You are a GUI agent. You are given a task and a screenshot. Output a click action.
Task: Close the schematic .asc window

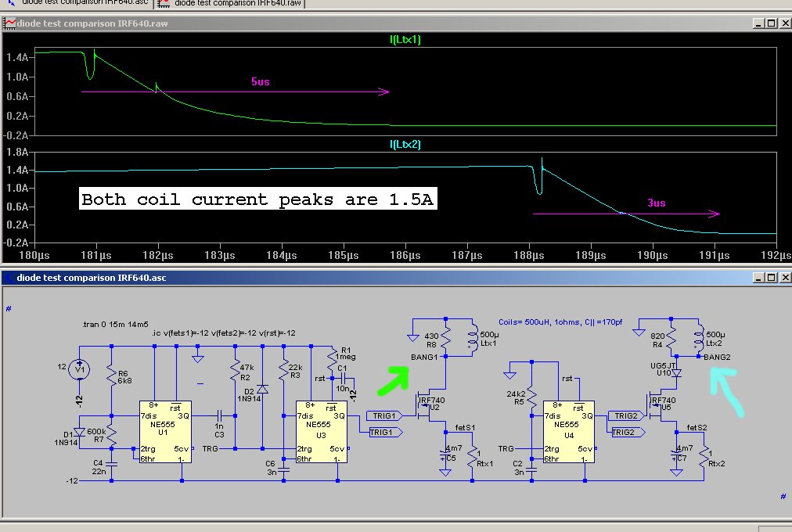(784, 278)
